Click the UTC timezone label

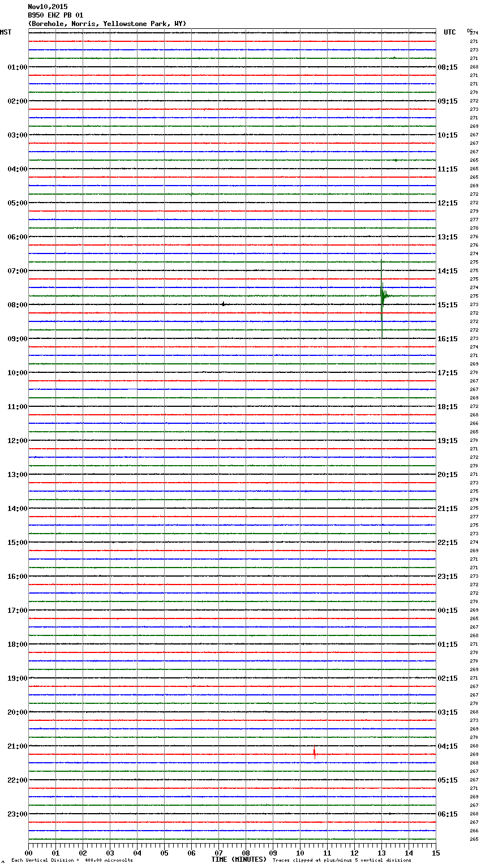pos(450,32)
